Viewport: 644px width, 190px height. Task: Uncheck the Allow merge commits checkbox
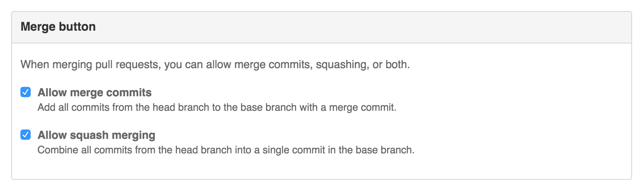click(26, 92)
